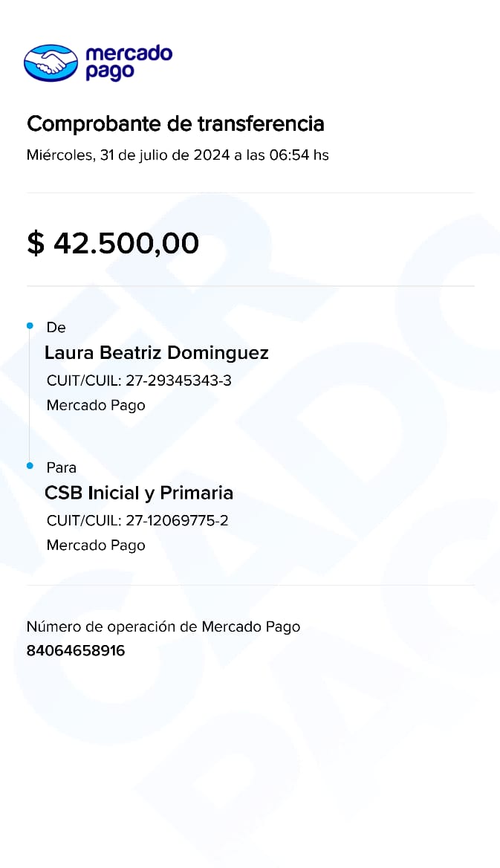
Task: Select the $ 42.500,00 amount
Action: point(113,243)
